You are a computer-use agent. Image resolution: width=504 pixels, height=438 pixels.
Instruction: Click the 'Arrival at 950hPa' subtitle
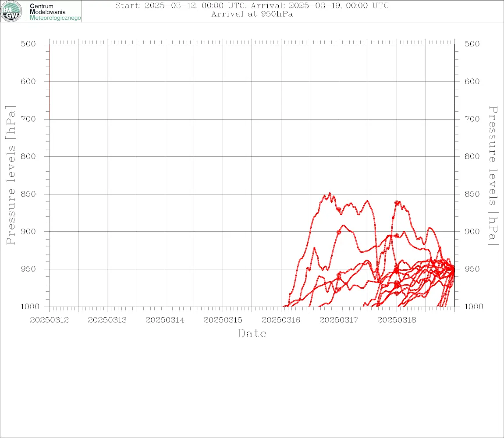point(252,14)
